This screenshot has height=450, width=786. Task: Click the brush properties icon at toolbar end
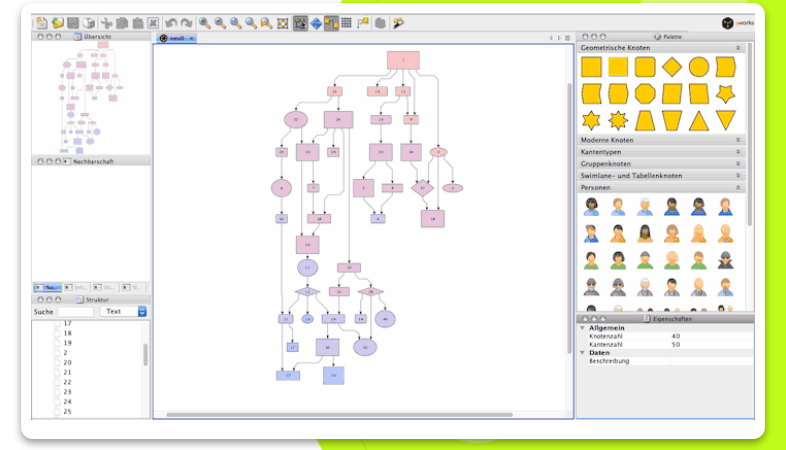[x=399, y=23]
